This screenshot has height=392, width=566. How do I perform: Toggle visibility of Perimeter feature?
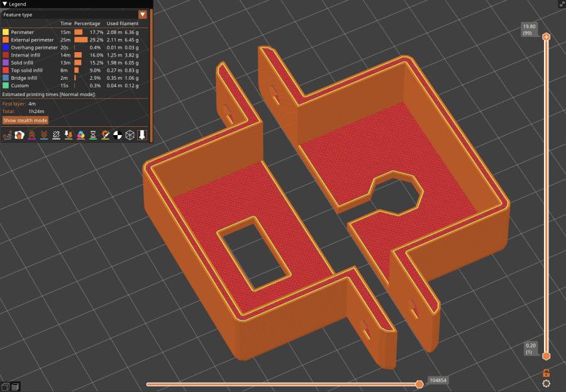point(6,32)
